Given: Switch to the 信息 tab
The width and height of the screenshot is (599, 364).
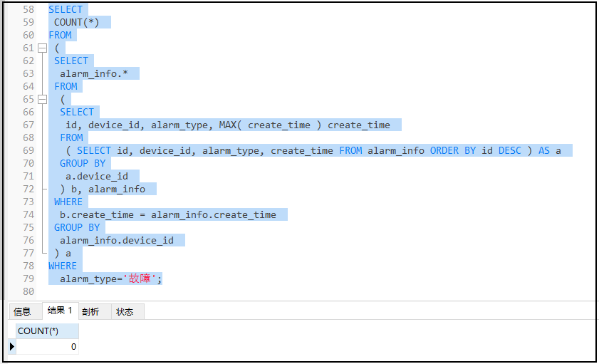Looking at the screenshot, I should (22, 311).
